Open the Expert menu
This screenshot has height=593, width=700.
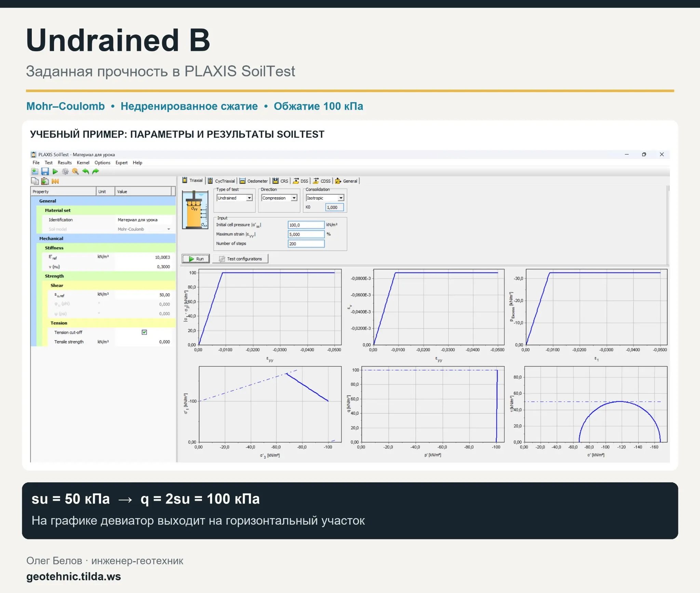[121, 163]
